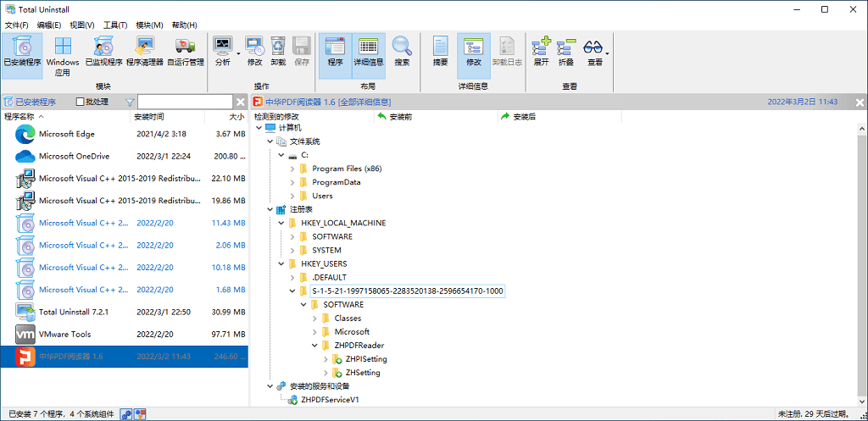Click the left status bar icon
This screenshot has width=868, height=421.
(x=125, y=414)
